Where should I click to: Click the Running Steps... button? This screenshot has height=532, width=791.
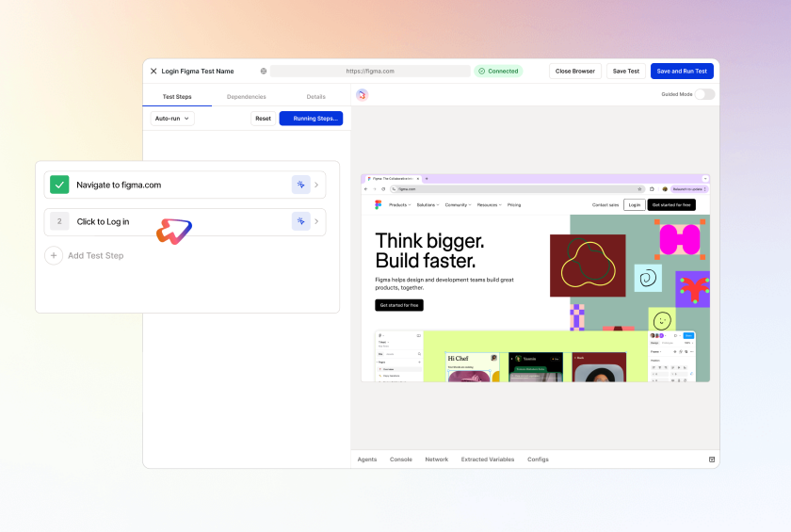pyautogui.click(x=312, y=119)
